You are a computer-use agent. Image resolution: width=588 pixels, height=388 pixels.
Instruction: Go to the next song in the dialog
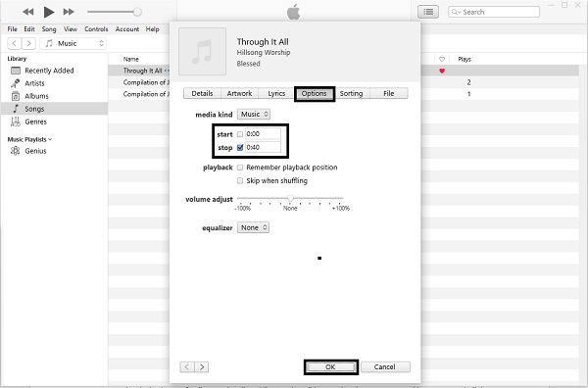coord(202,366)
